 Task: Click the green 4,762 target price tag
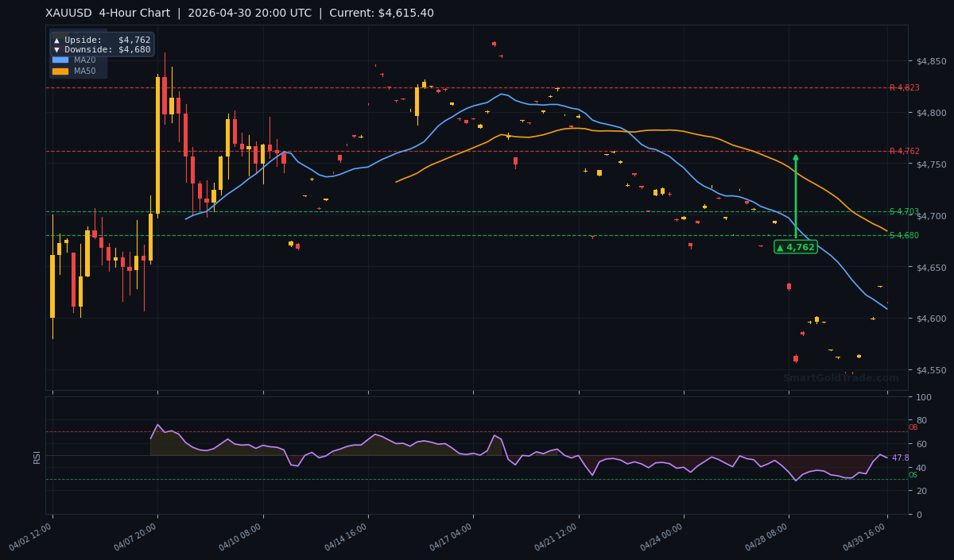796,247
